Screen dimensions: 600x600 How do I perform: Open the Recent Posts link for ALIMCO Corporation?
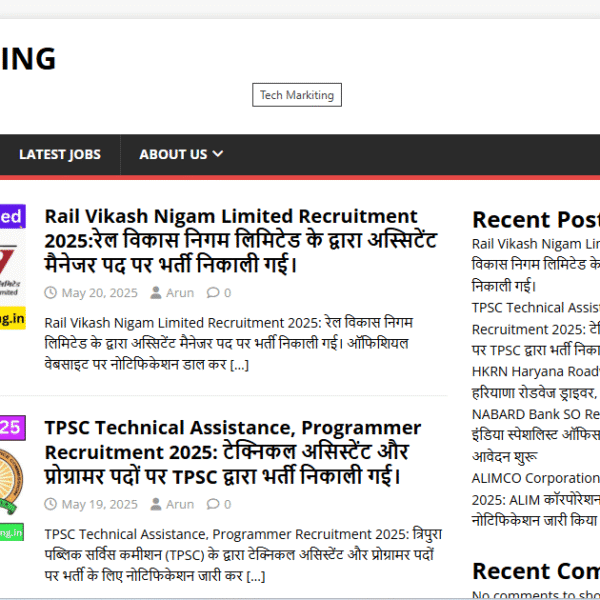[536, 499]
